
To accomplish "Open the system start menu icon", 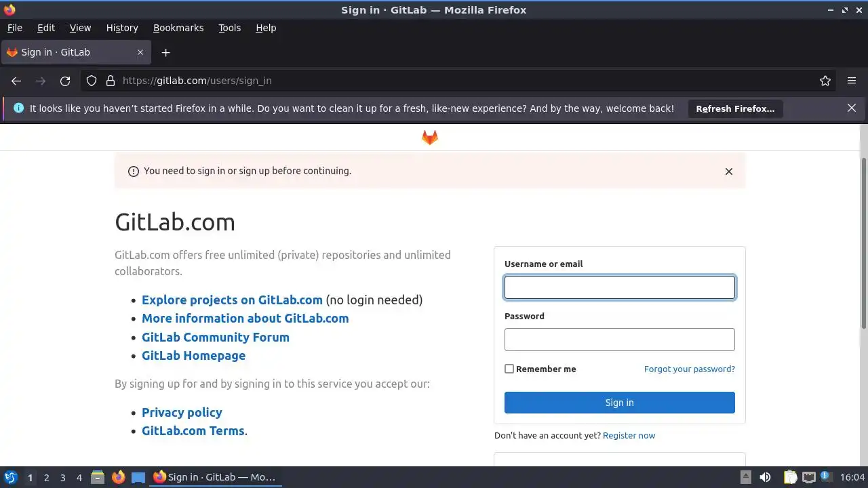I will [x=11, y=477].
